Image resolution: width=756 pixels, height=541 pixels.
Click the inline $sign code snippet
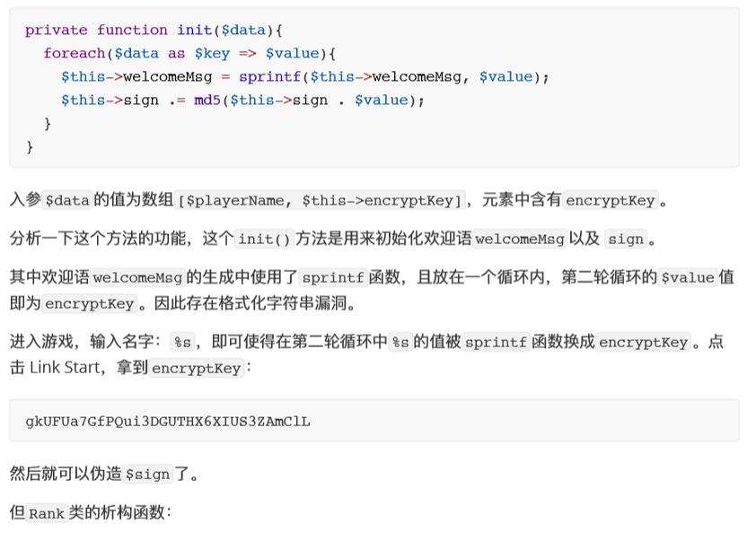tap(145, 475)
